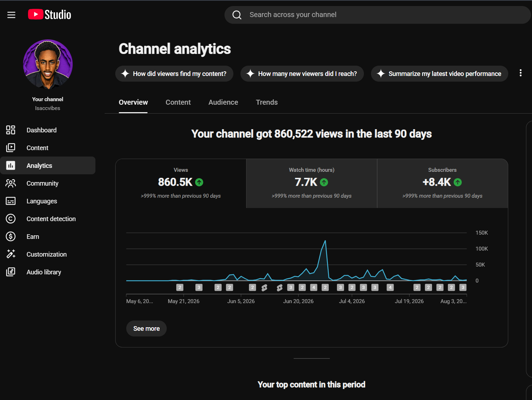Click the Search across your channel field

click(378, 15)
